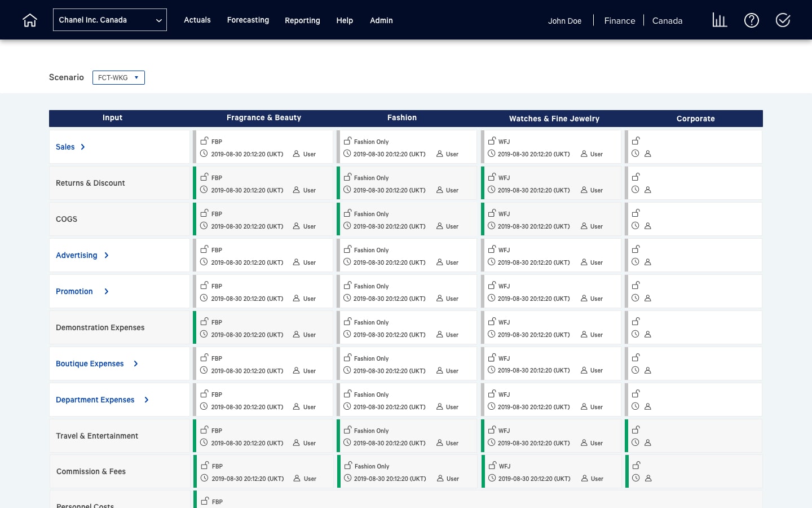Click Fashion Only label in Promotion row

(x=371, y=286)
